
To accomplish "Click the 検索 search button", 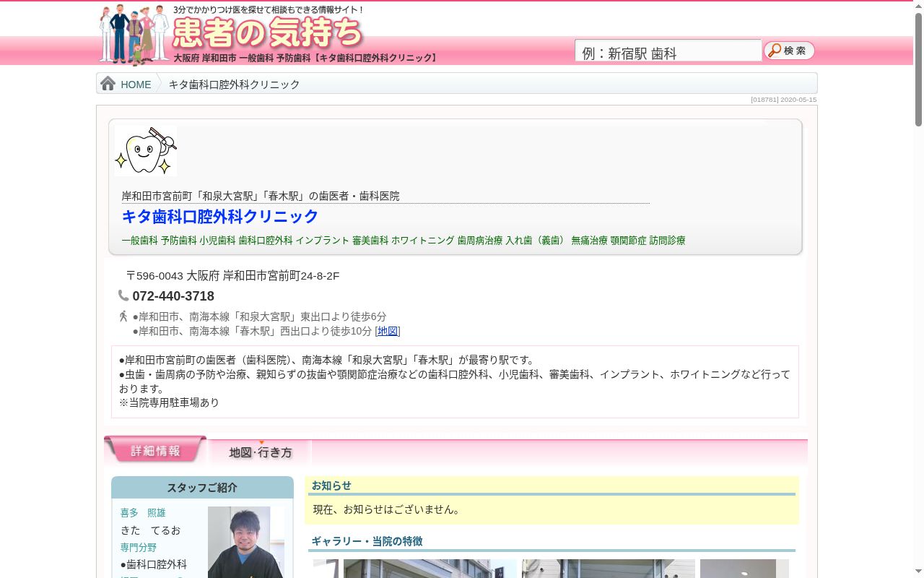I will 790,51.
